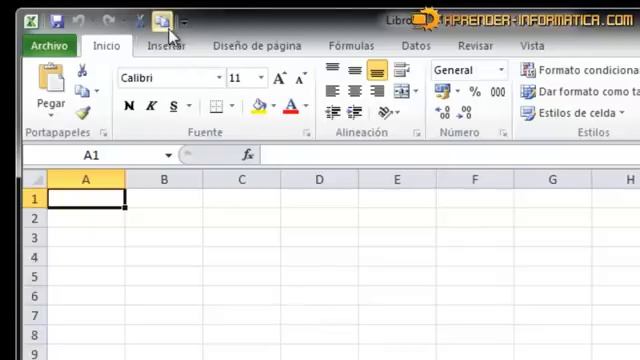Click the decrease font size button
The image size is (640, 360).
301,78
